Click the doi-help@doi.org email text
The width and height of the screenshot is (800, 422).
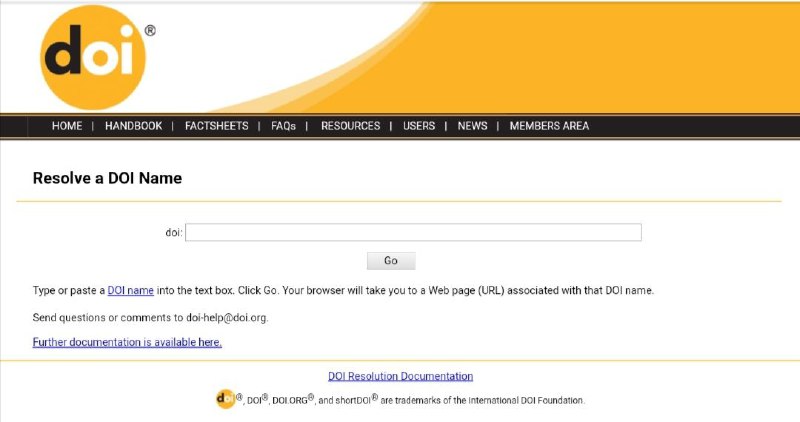[x=227, y=317]
